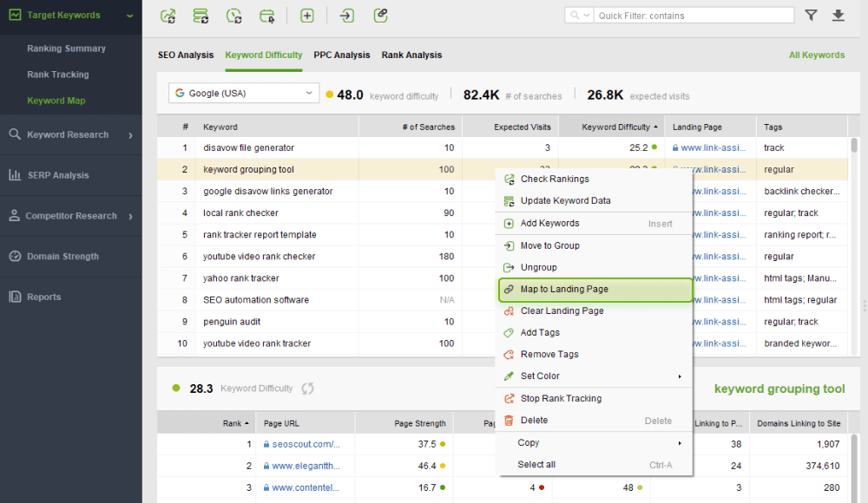Switch to the Keyword Difficulty tab

264,55
